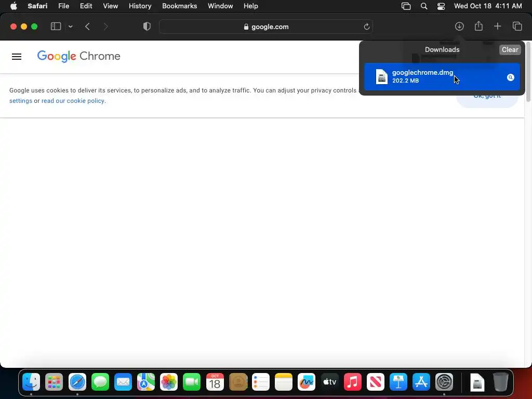The width and height of the screenshot is (532, 399).
Task: Open the Downloads stack in the Dock
Action: tap(477, 382)
